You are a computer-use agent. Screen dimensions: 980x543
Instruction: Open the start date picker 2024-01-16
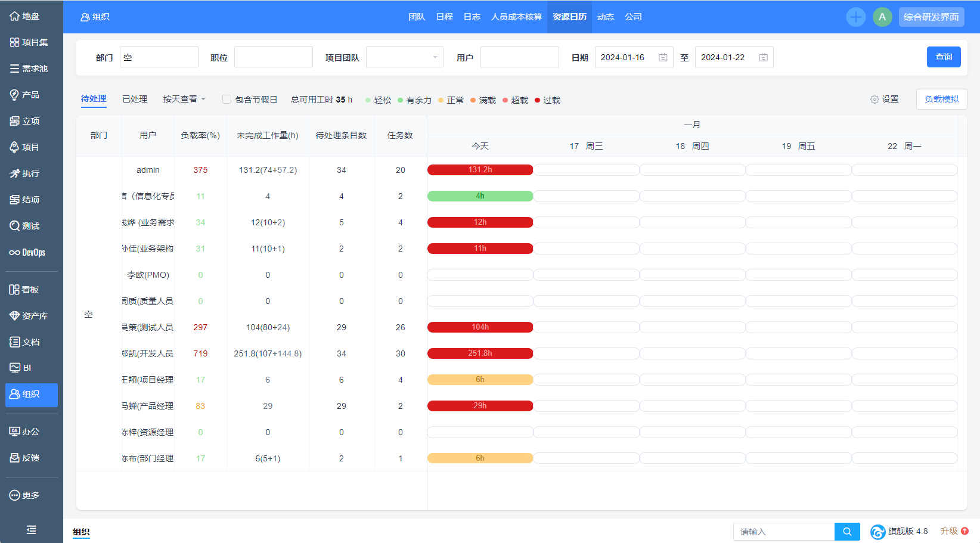pyautogui.click(x=633, y=57)
